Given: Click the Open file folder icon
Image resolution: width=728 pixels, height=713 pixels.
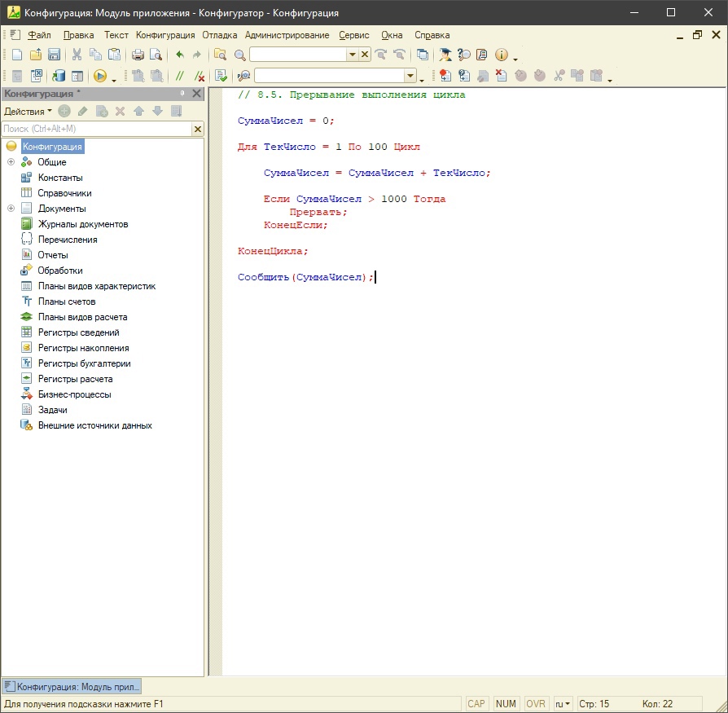Looking at the screenshot, I should tap(36, 55).
